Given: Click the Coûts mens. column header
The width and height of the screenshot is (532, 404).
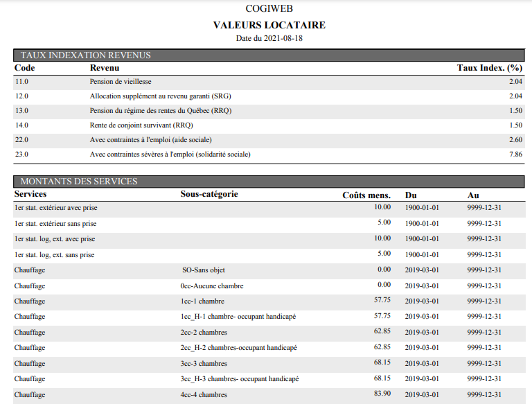Looking at the screenshot, I should click(366, 195).
